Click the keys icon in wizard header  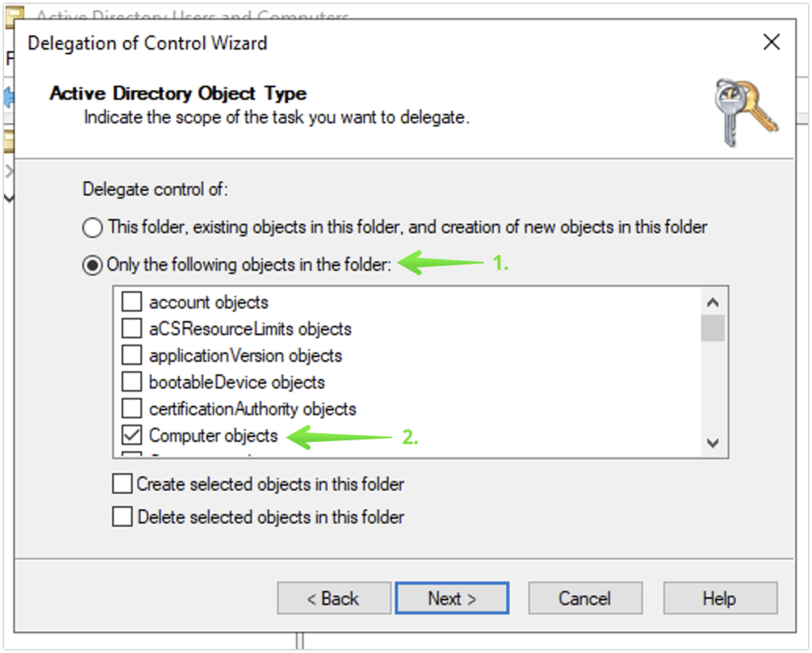pyautogui.click(x=746, y=113)
